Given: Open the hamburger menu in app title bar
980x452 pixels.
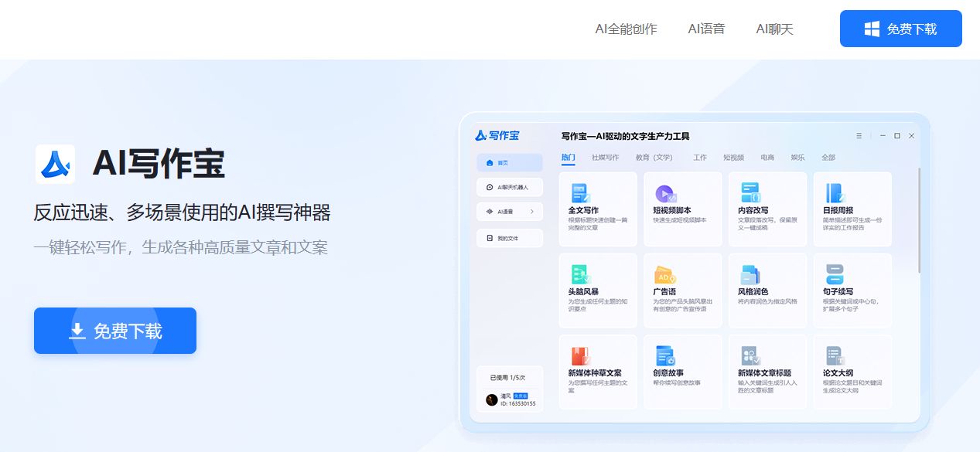Looking at the screenshot, I should [x=859, y=136].
